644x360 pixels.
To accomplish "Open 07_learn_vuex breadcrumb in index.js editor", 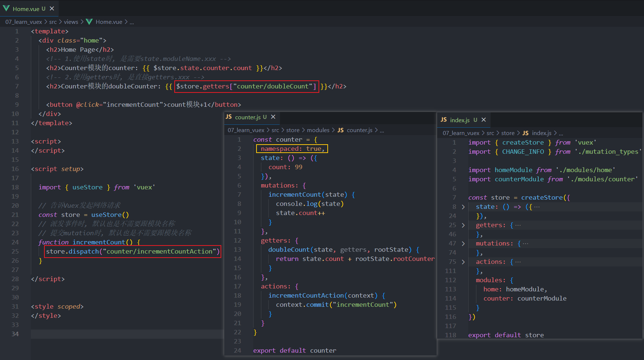I will [461, 133].
